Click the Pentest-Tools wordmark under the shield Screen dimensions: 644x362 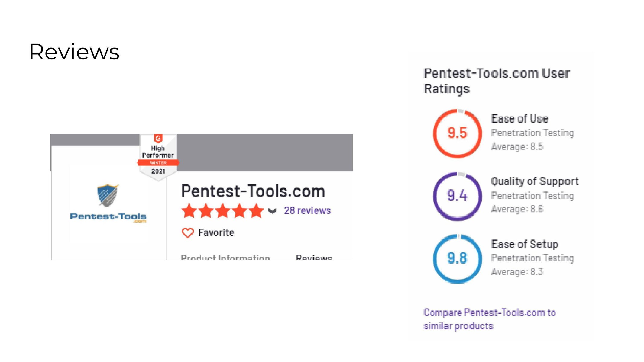(108, 217)
